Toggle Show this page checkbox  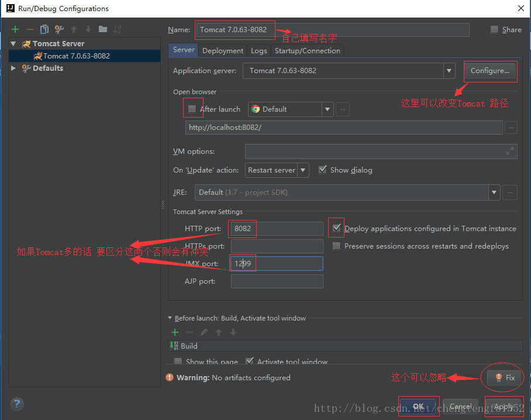click(x=178, y=362)
